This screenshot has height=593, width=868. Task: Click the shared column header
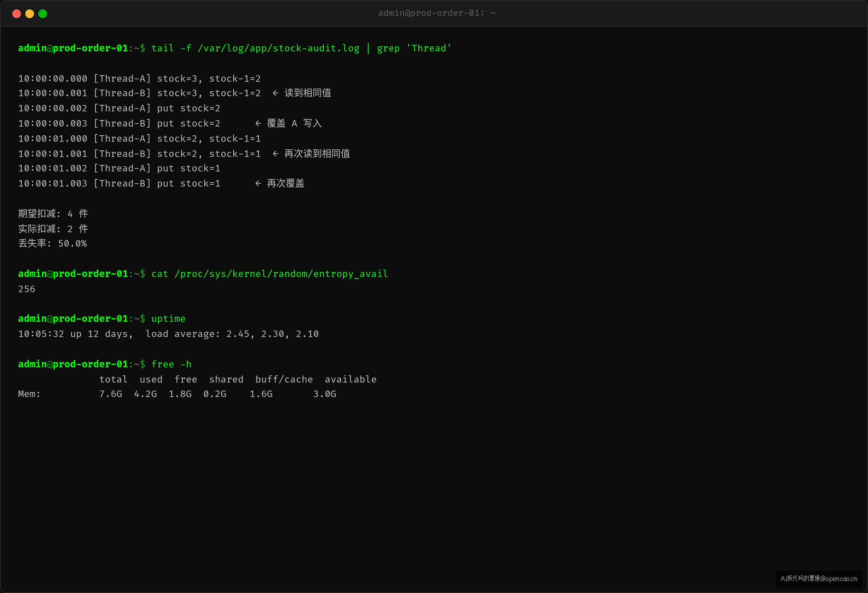226,379
